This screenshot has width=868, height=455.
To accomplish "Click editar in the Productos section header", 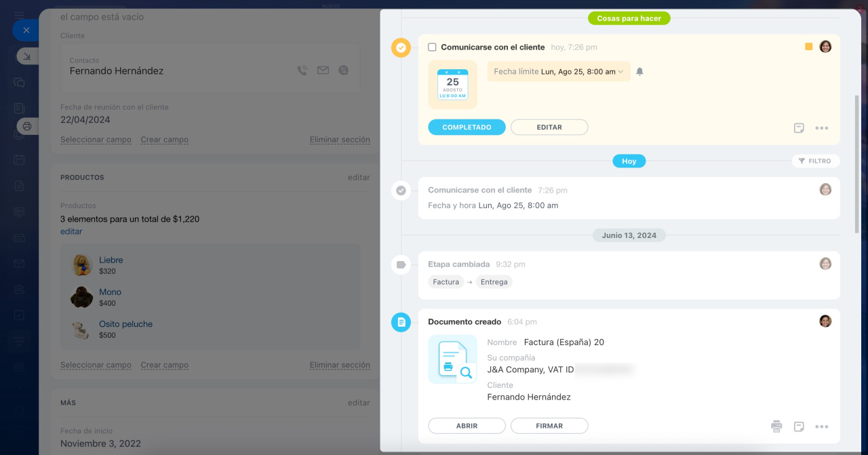I will pyautogui.click(x=359, y=178).
